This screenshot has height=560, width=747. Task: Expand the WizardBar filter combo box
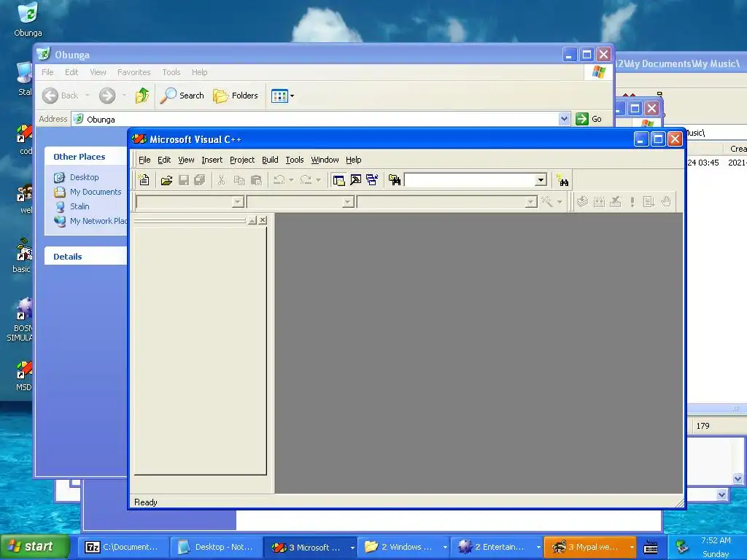pyautogui.click(x=348, y=202)
